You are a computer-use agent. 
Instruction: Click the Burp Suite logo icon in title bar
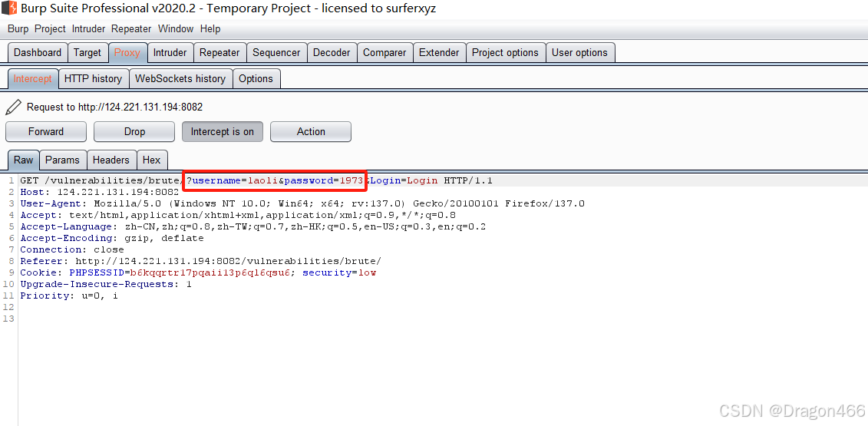click(x=9, y=8)
